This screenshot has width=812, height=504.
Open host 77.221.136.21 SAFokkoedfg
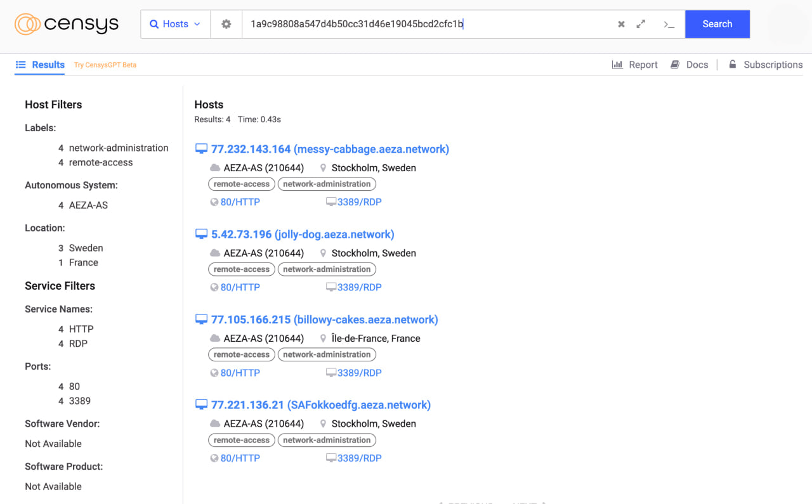[x=321, y=405]
